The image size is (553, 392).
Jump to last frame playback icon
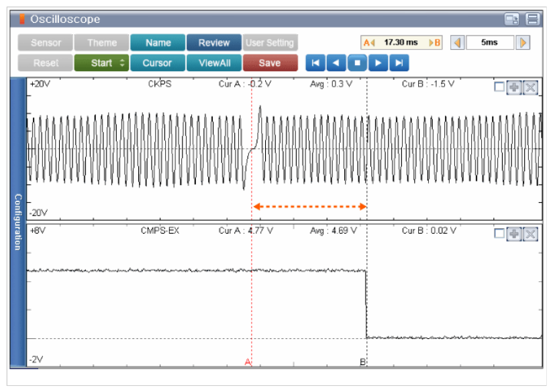[x=399, y=63]
